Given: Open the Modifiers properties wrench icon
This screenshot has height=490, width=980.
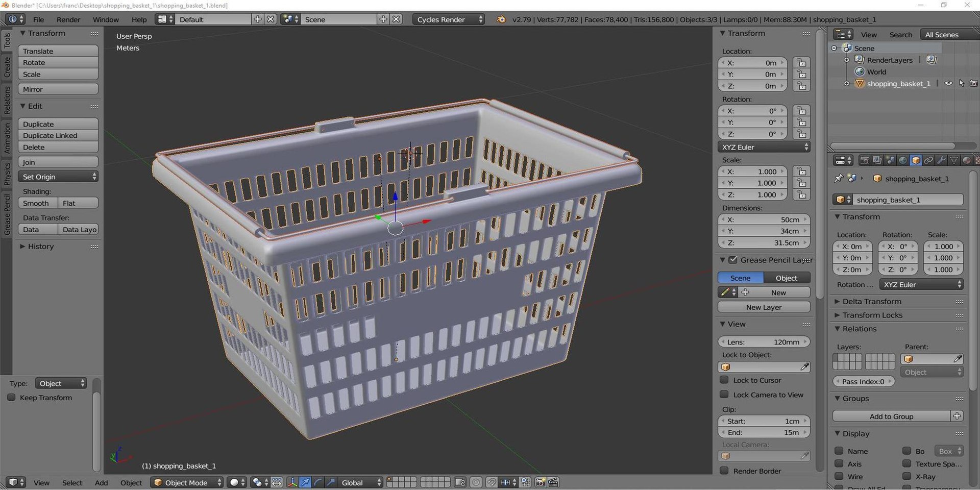Looking at the screenshot, I should click(941, 160).
